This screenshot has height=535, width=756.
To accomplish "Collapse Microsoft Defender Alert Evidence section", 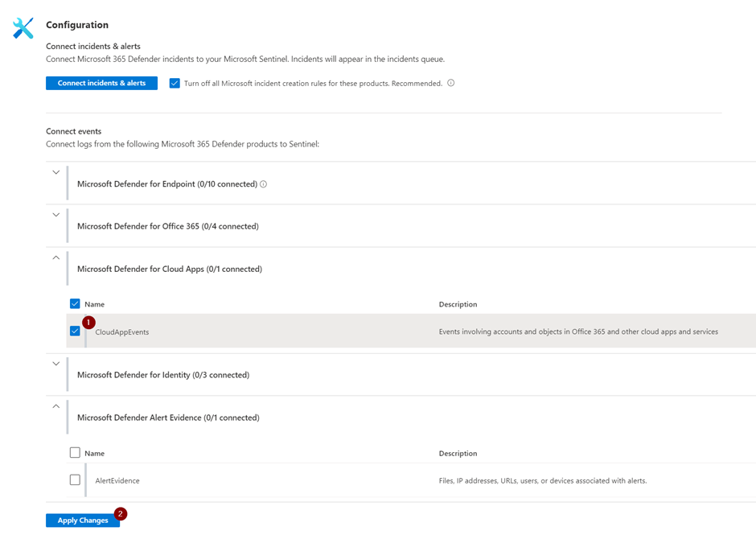I will 56,405.
